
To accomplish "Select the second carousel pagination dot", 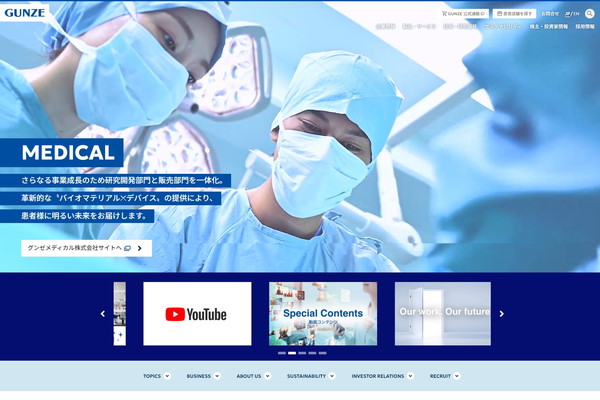I will coord(292,353).
